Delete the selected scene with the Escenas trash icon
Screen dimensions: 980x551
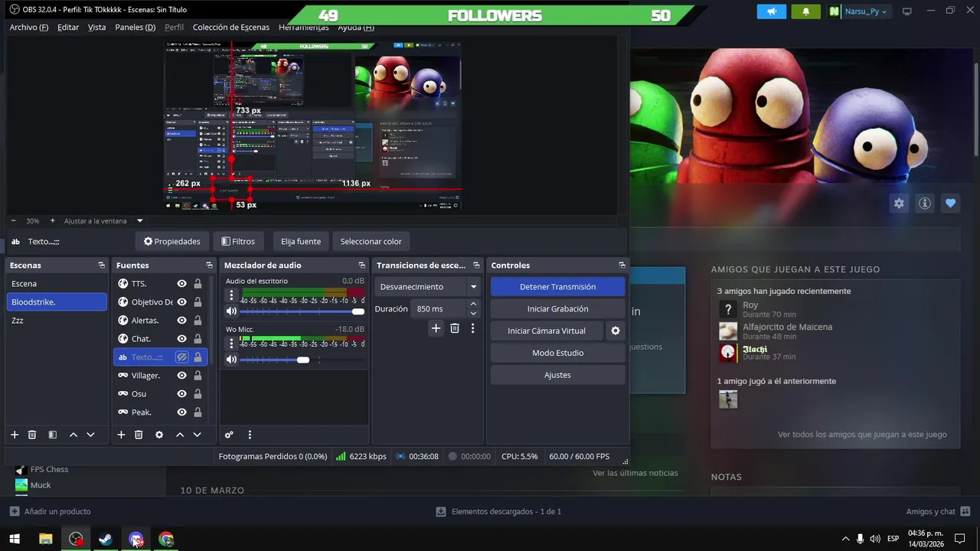tap(32, 435)
